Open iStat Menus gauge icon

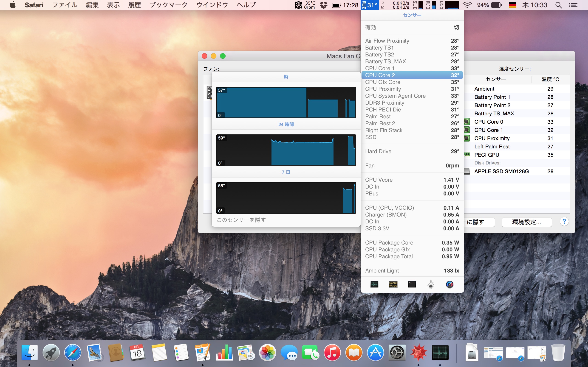click(449, 284)
